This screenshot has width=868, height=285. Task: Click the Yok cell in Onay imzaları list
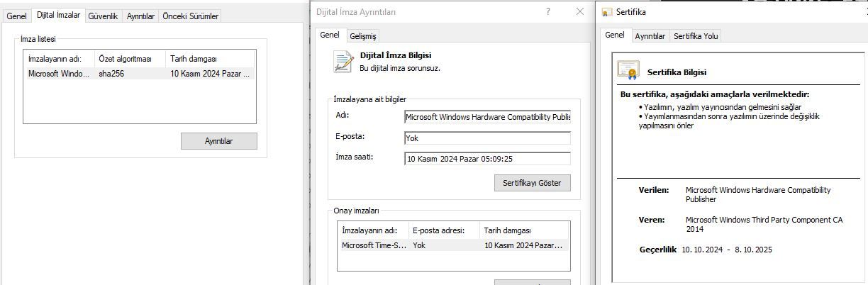(x=419, y=245)
